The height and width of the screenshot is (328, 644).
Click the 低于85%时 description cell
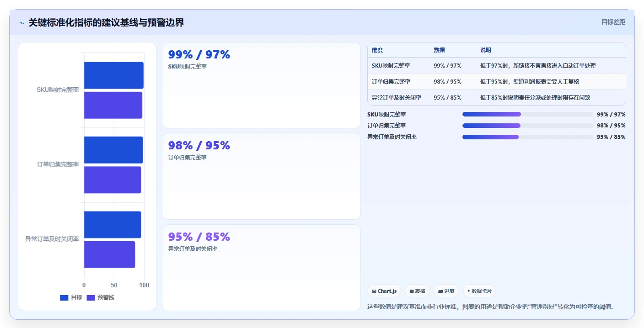535,98
